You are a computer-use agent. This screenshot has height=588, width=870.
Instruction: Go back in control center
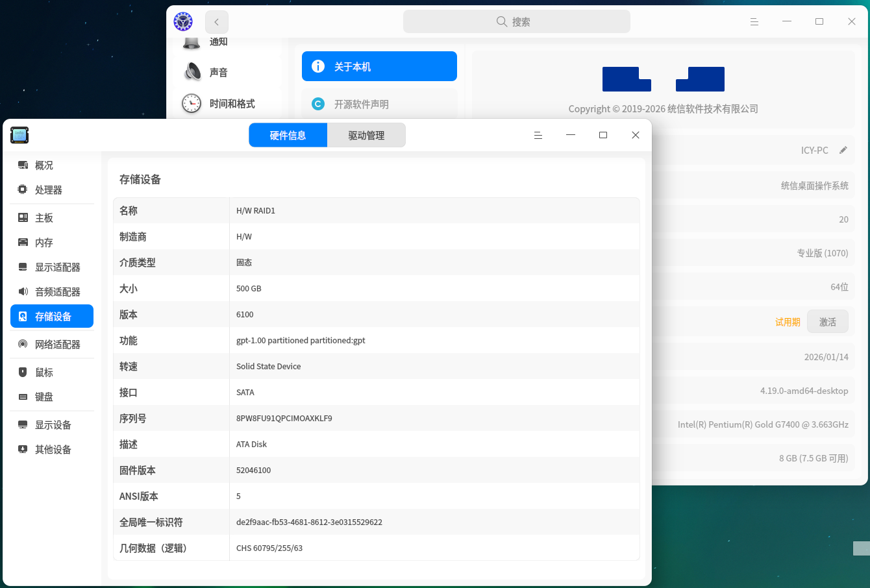[x=217, y=22]
